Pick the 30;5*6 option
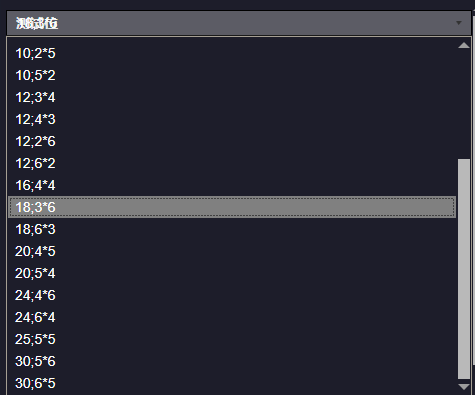 click(x=232, y=361)
